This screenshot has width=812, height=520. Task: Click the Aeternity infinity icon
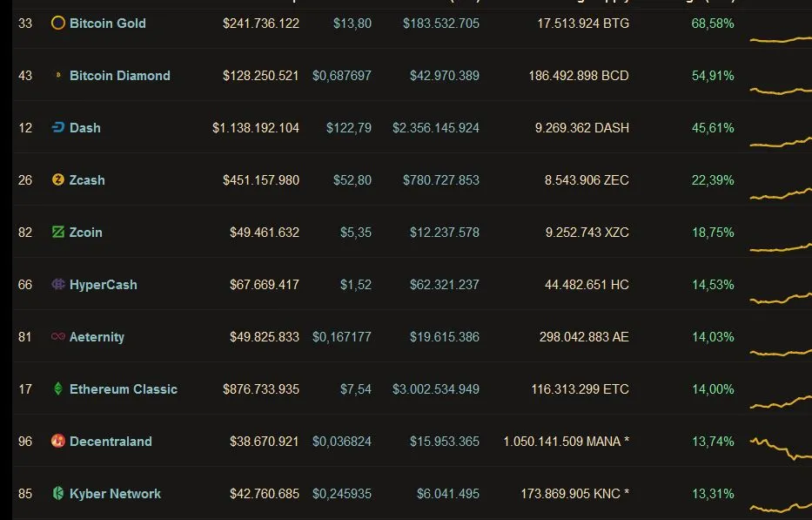[58, 336]
